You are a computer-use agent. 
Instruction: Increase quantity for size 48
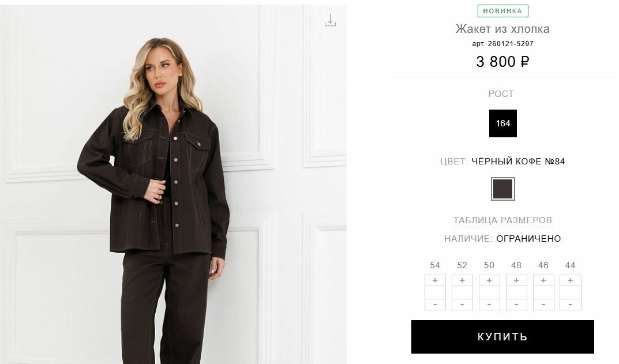[x=516, y=280]
